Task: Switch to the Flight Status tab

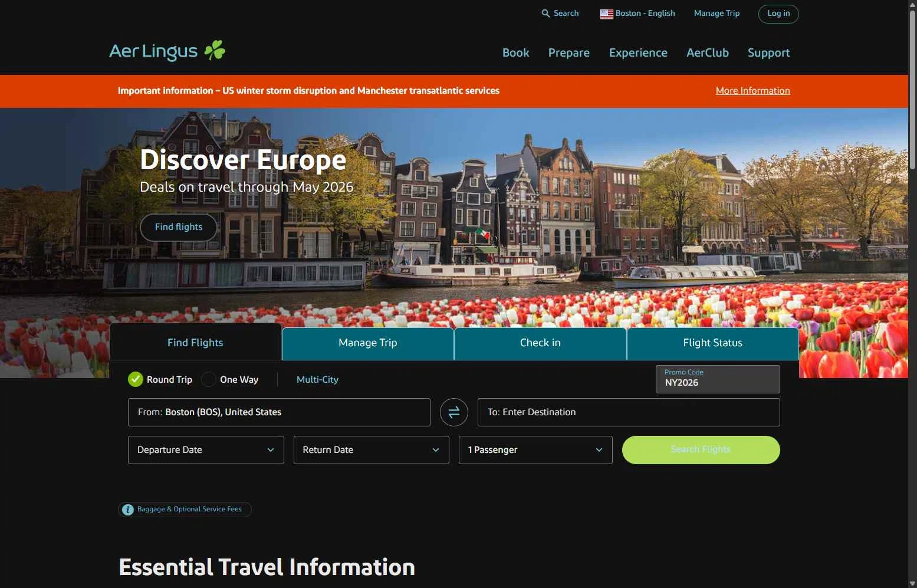Action: click(712, 343)
